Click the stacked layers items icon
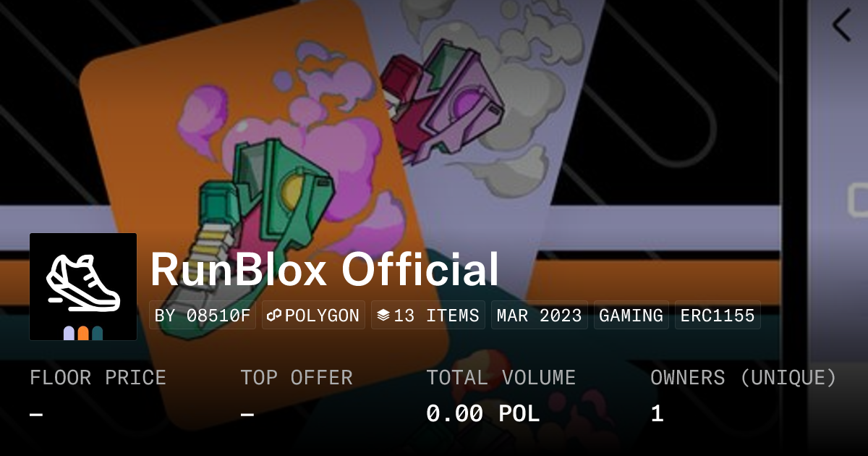Viewport: 868px width, 456px height. click(383, 316)
